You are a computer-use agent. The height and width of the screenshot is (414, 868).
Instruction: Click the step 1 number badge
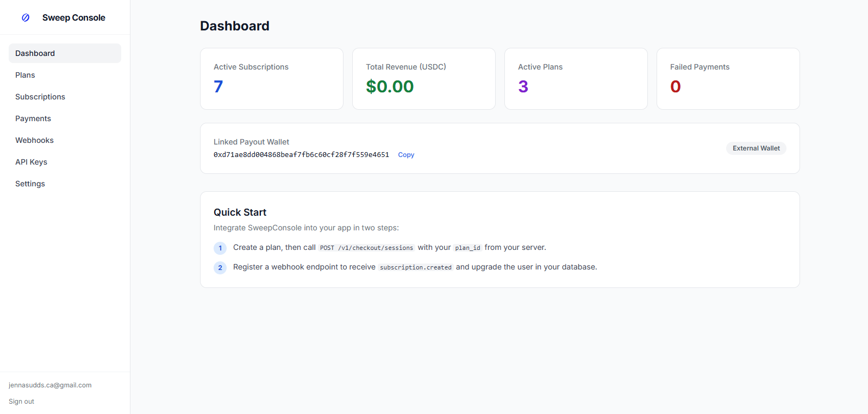(220, 248)
